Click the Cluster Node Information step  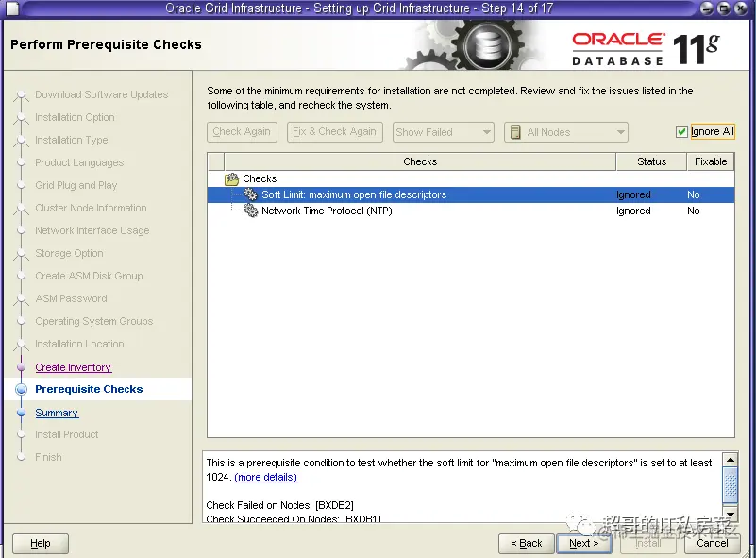click(x=91, y=208)
